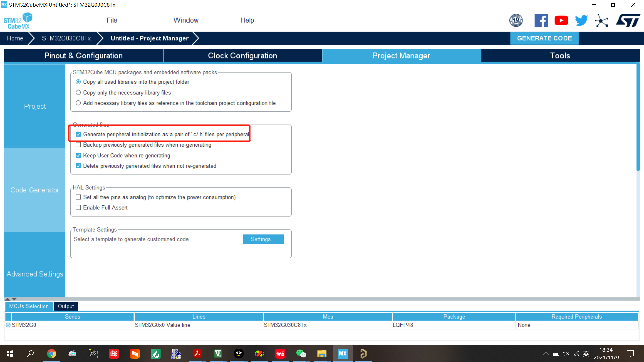Click the Twitter bird icon

[581, 21]
